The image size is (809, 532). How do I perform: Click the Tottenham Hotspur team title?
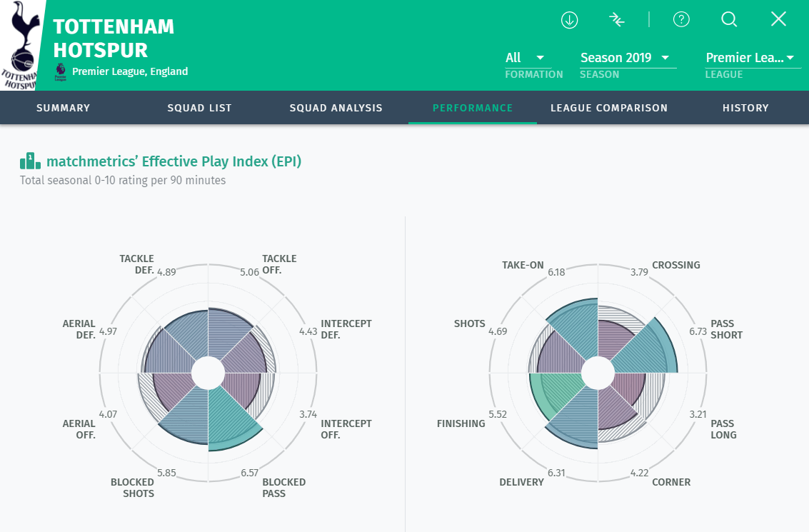coord(114,38)
